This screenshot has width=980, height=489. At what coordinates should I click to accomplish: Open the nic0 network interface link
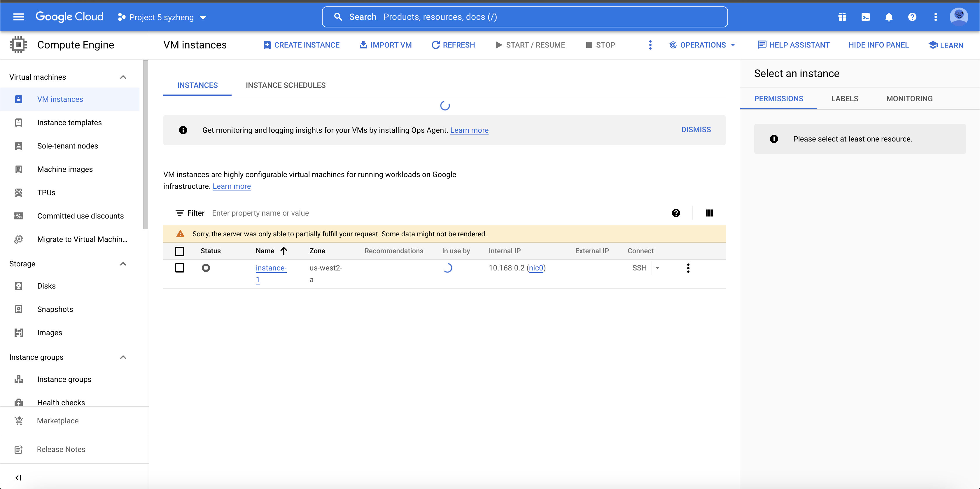[x=536, y=268]
